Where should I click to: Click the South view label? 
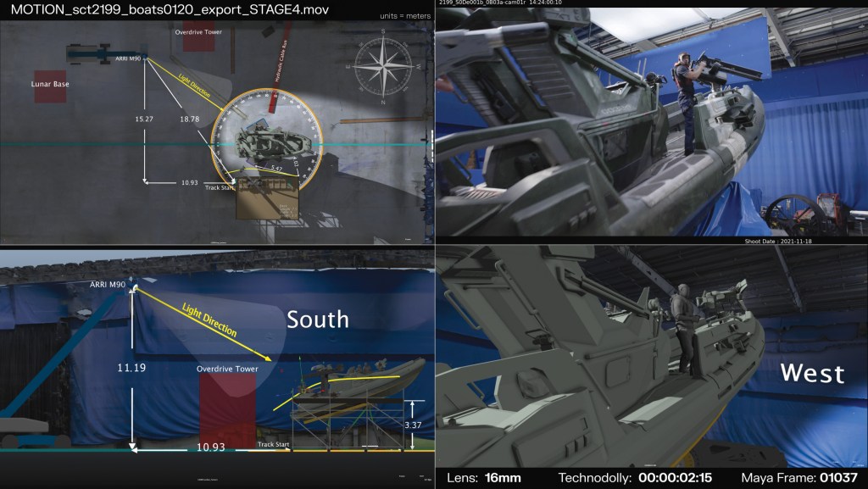point(318,320)
